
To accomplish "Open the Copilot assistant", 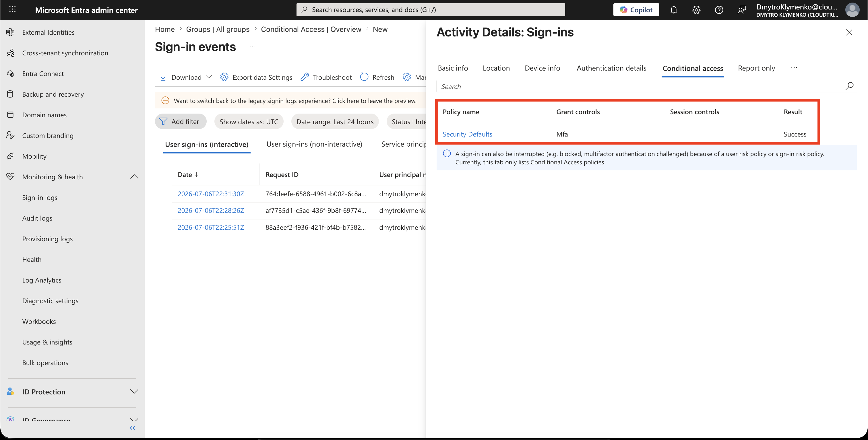I will (636, 10).
